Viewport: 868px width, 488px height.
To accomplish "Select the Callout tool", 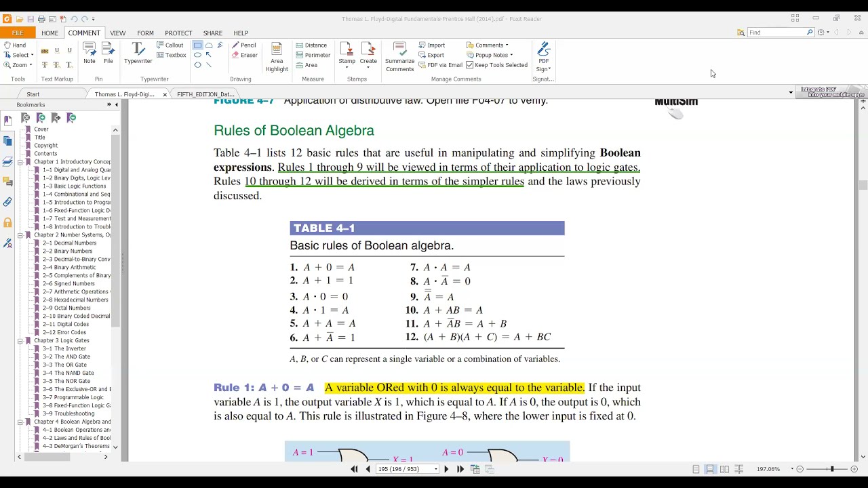I will [170, 45].
